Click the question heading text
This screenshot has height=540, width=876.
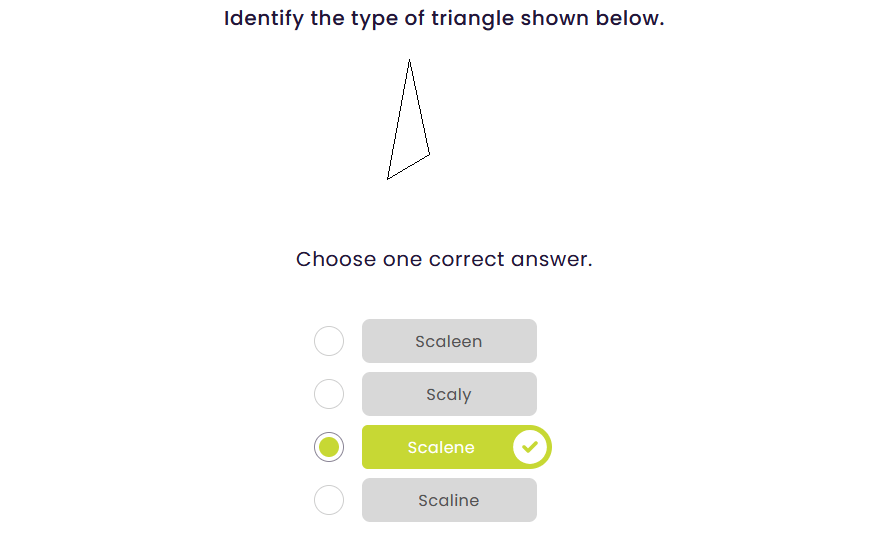click(444, 19)
